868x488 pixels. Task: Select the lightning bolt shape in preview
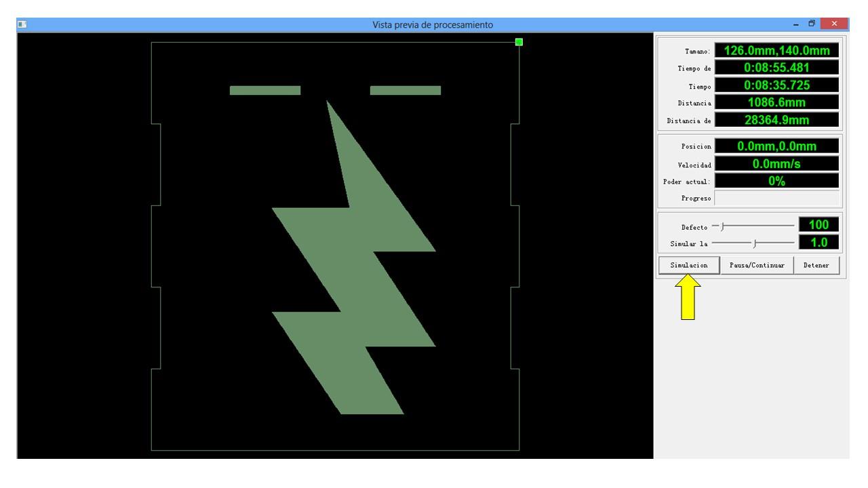354,258
